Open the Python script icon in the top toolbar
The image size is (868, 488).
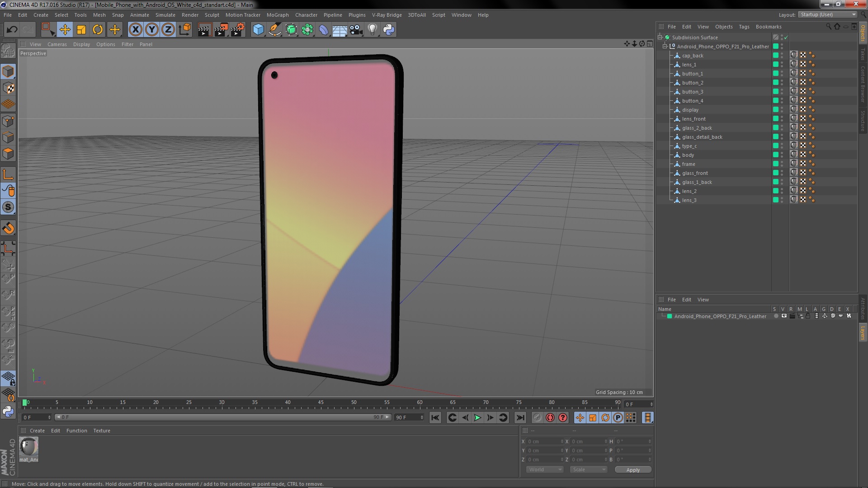click(389, 30)
